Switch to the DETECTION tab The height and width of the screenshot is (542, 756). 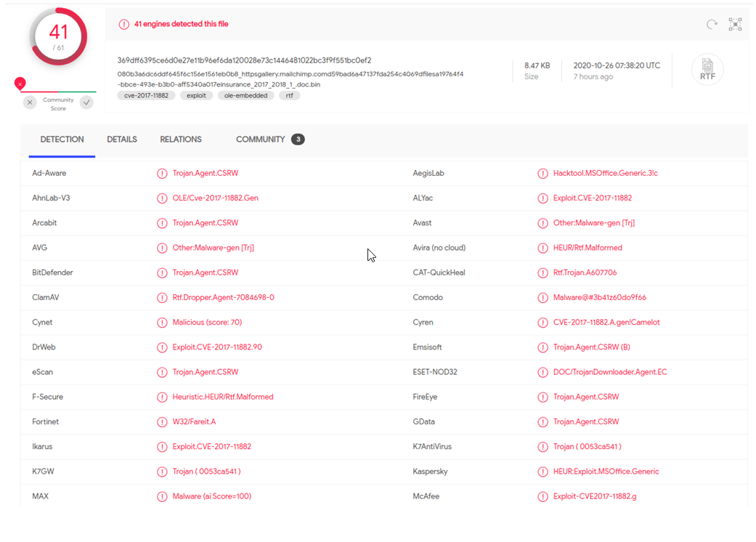[62, 139]
